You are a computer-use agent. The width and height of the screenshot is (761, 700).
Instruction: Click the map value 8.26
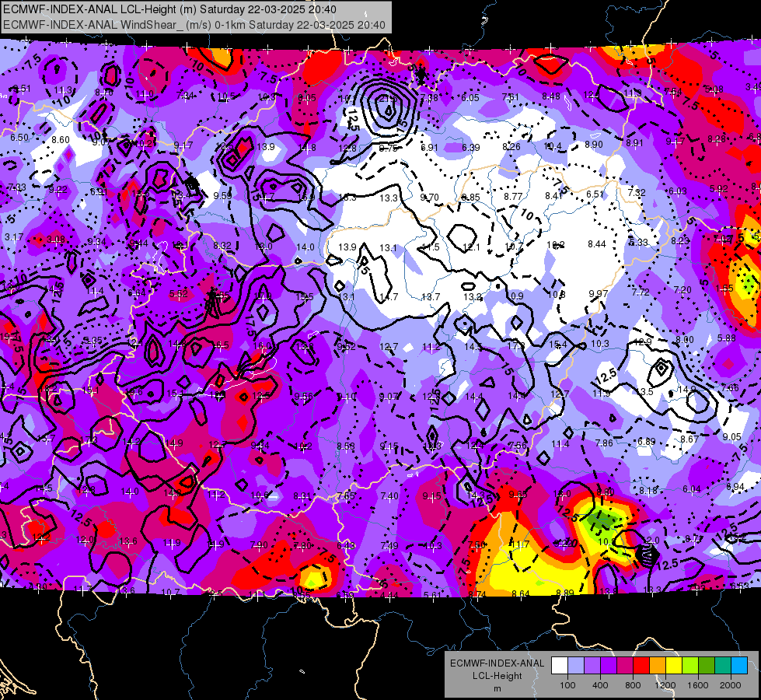point(511,146)
